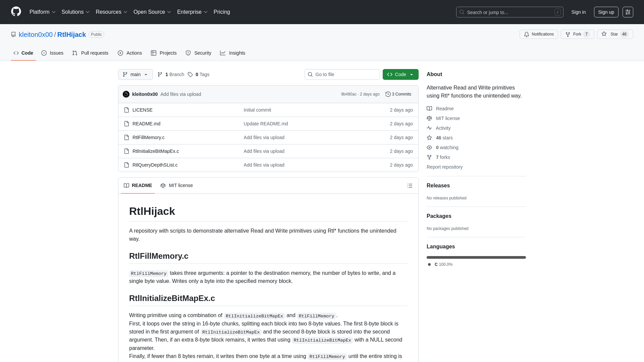Click the repository icon beside kleiton0x00
Viewport: 644px width, 362px height.
coord(13,35)
